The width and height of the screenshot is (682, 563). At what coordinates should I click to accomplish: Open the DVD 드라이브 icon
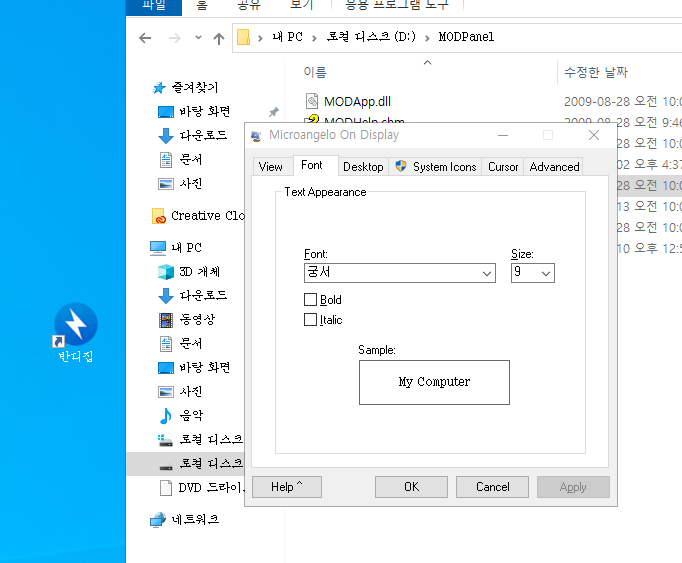pos(166,487)
